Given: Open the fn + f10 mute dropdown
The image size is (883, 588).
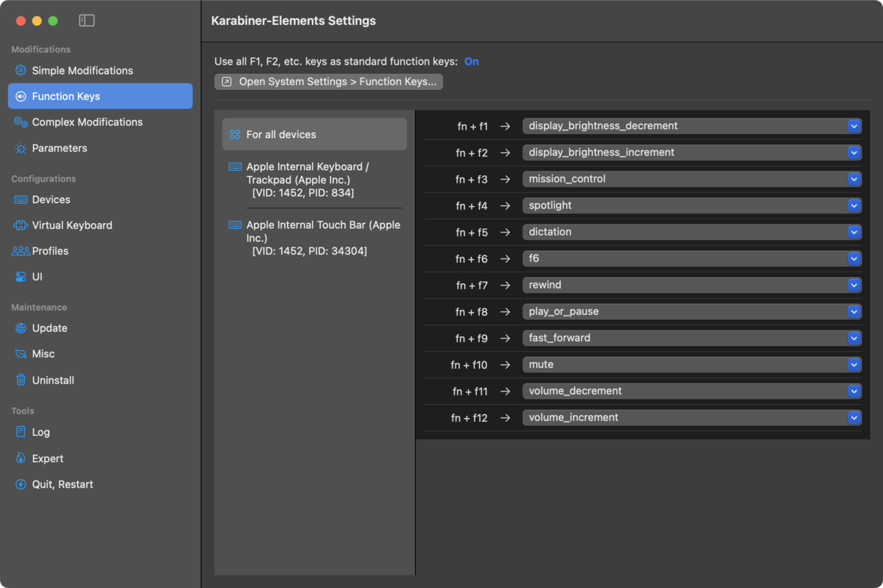Looking at the screenshot, I should tap(692, 364).
